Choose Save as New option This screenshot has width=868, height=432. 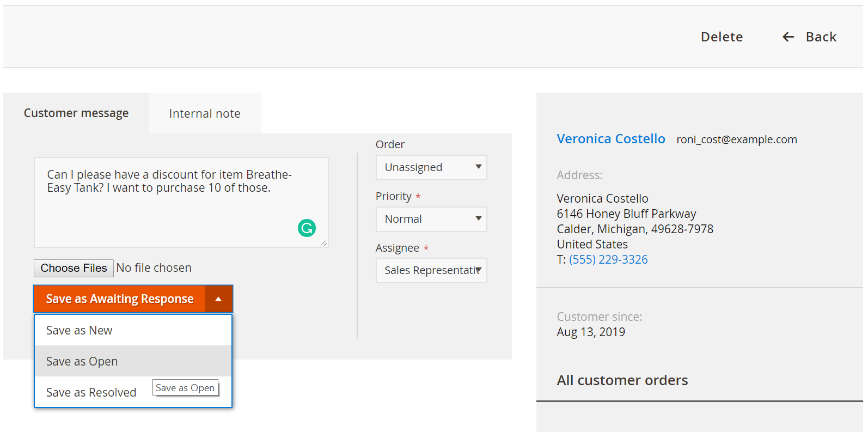click(x=133, y=330)
